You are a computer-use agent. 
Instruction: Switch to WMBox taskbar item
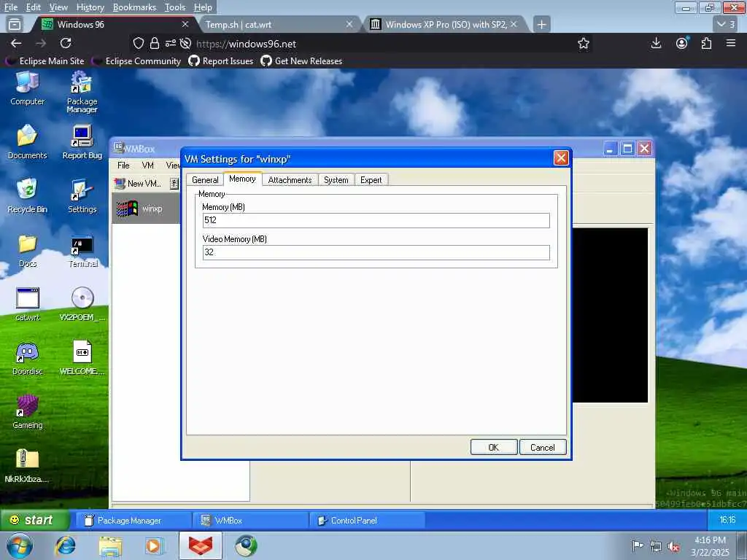click(x=251, y=521)
